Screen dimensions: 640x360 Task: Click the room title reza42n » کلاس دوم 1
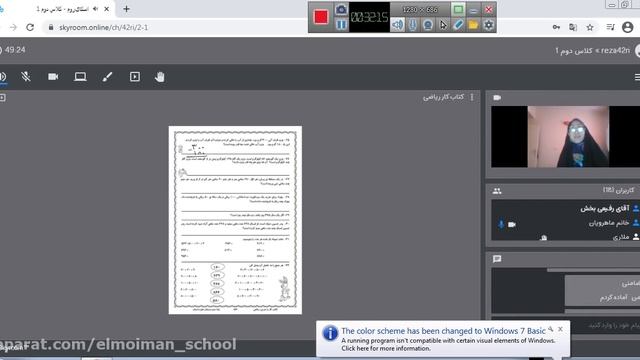click(x=592, y=51)
